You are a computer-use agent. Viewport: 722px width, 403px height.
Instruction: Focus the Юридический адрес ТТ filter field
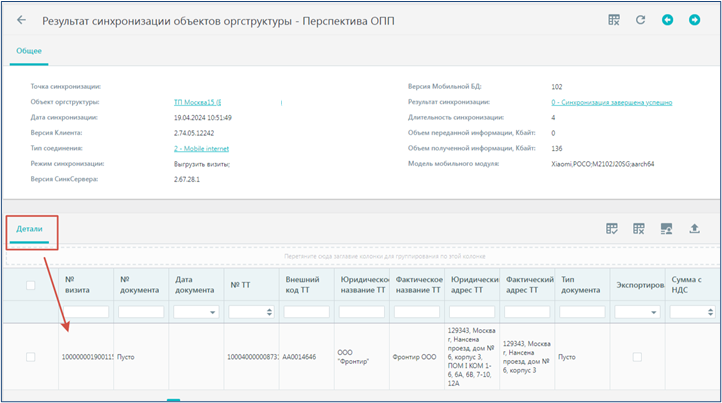click(472, 312)
